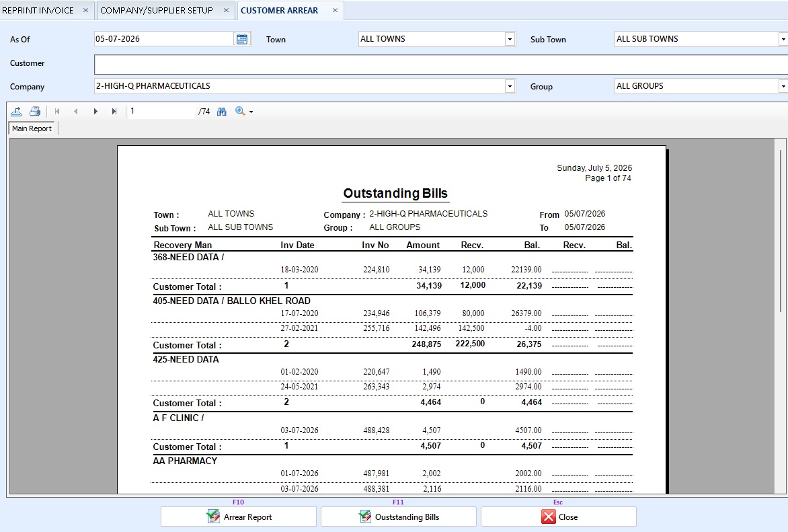Screen dimensions: 788x532
Task: Click invoice number 488,381
Action: [377, 488]
